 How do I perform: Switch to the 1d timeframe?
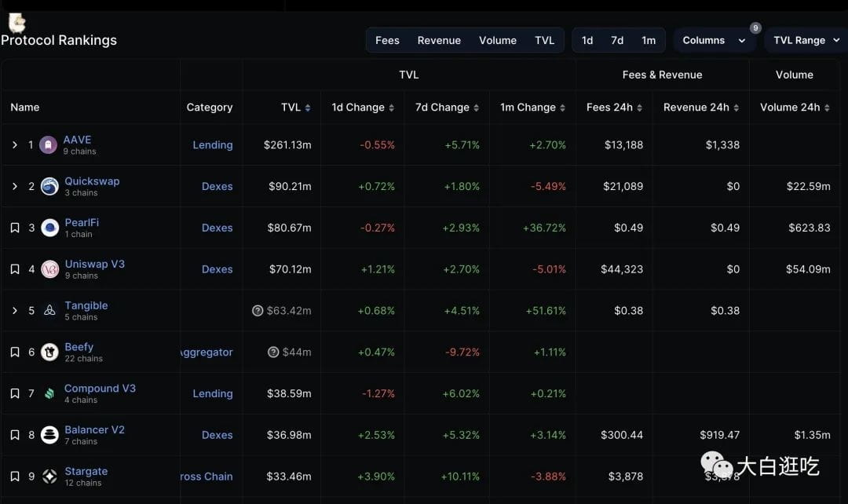[587, 41]
